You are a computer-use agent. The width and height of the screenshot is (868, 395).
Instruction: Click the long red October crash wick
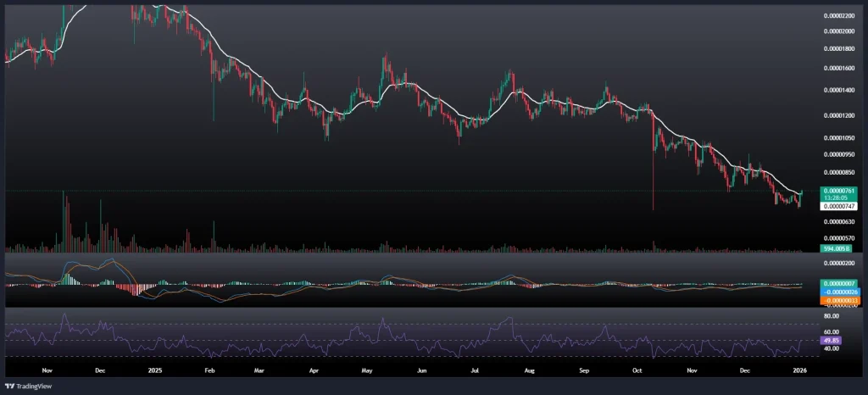[x=653, y=182]
